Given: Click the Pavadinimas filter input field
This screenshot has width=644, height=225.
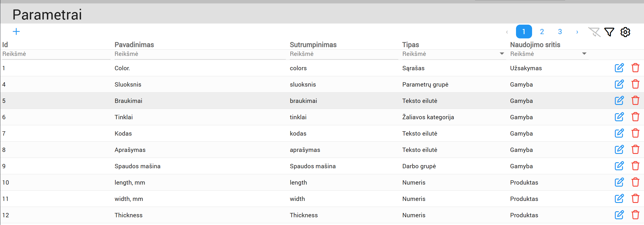Looking at the screenshot, I should pyautogui.click(x=200, y=54).
